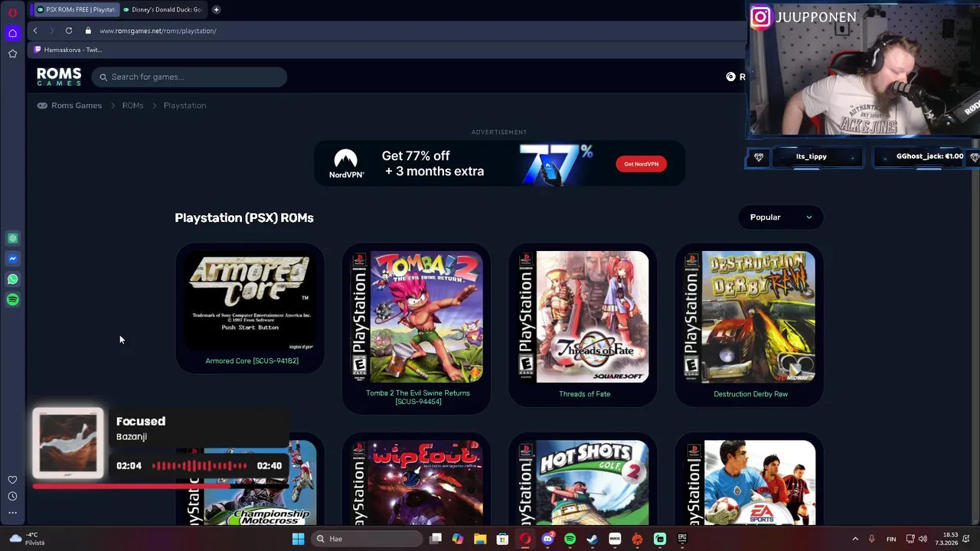Click the browser address bar URL
Image resolution: width=980 pixels, height=551 pixels.
[158, 31]
